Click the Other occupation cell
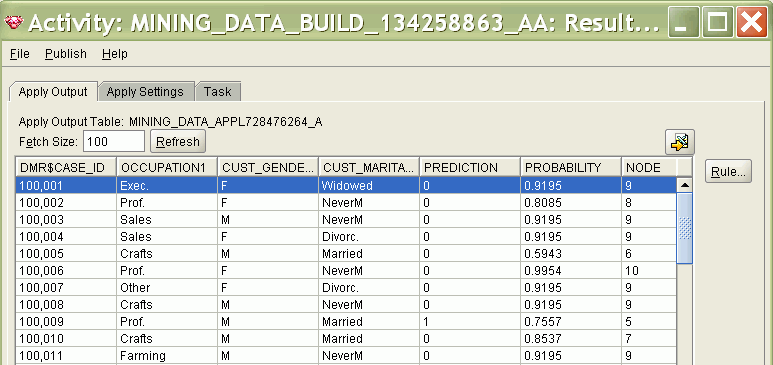Image resolution: width=773 pixels, height=365 pixels. [167, 288]
